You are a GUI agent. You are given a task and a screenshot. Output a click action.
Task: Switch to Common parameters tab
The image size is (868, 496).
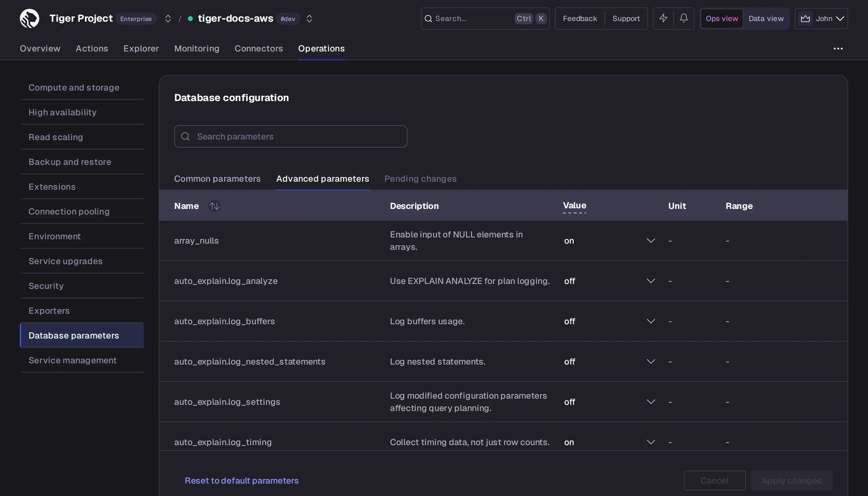coord(217,179)
